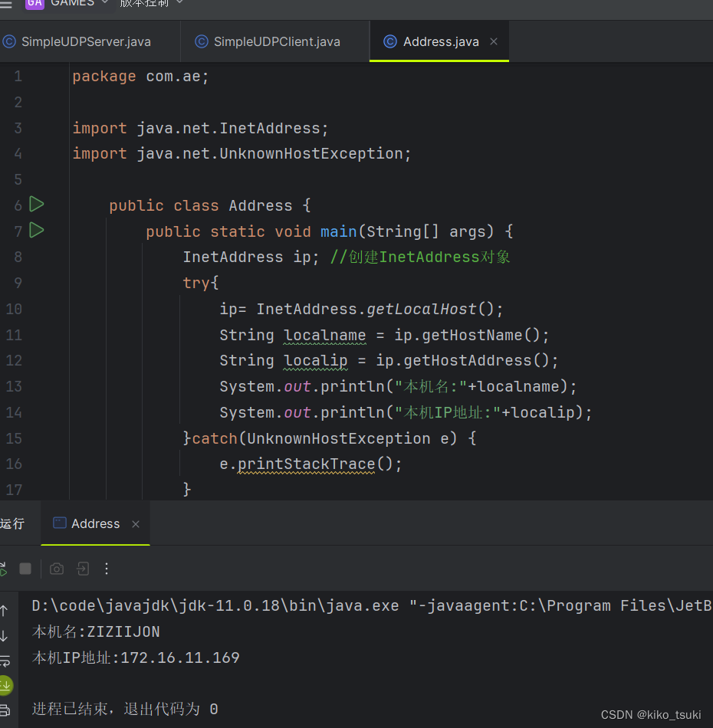Open more run toolbar options (three dots)

click(x=107, y=569)
